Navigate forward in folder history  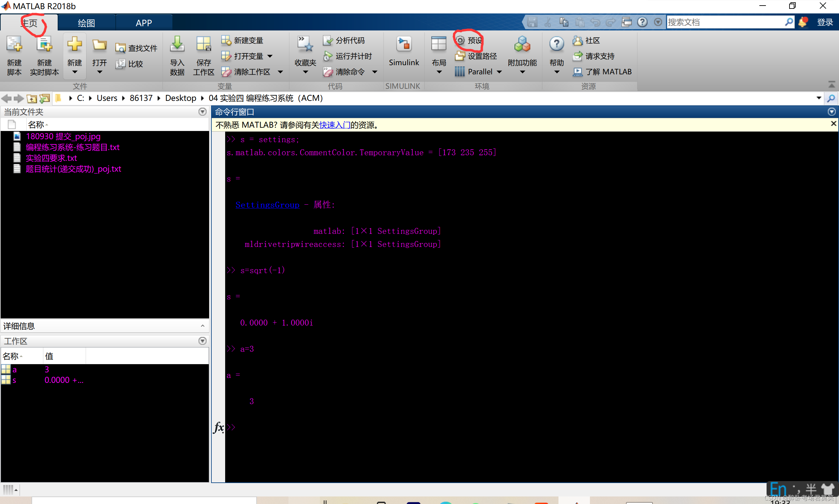point(19,99)
